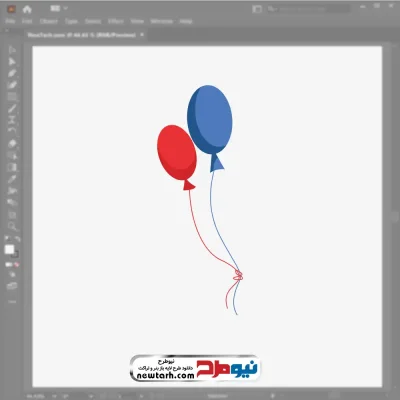Click the search icon in top bar

pyautogui.click(x=271, y=9)
